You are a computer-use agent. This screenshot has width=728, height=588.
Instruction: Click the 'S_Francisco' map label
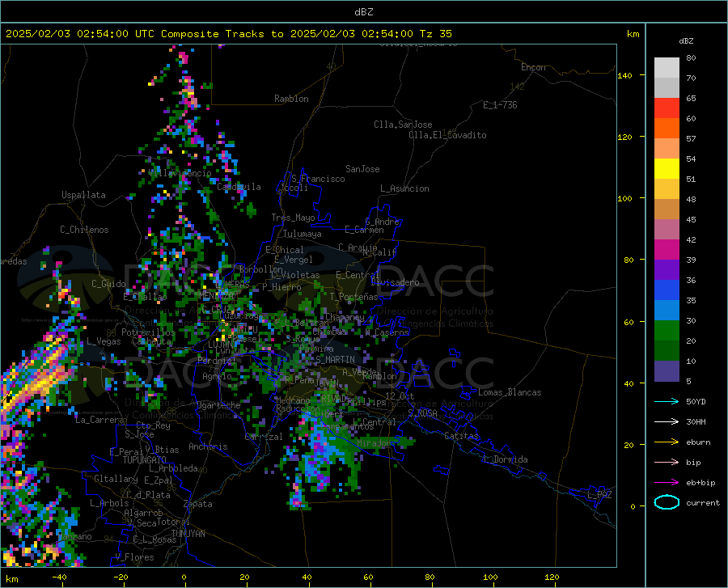318,179
